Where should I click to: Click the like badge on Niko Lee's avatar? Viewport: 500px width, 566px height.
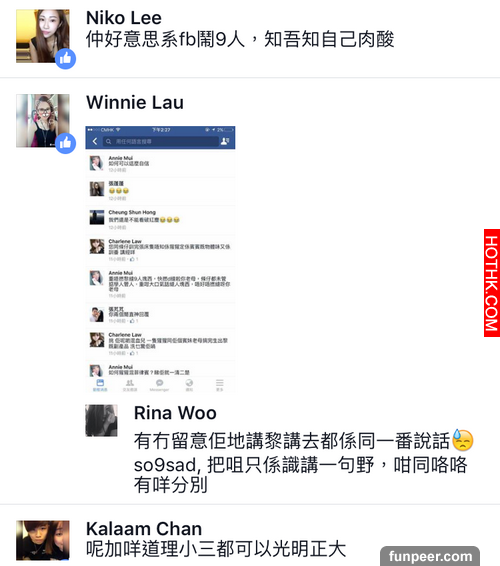coord(65,58)
